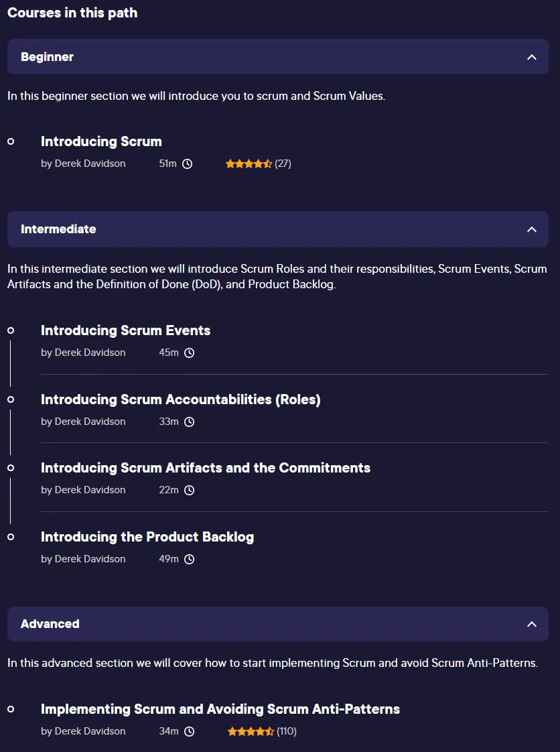Click the star rating with 27 reviews
The height and width of the screenshot is (752, 560).
coord(258,164)
